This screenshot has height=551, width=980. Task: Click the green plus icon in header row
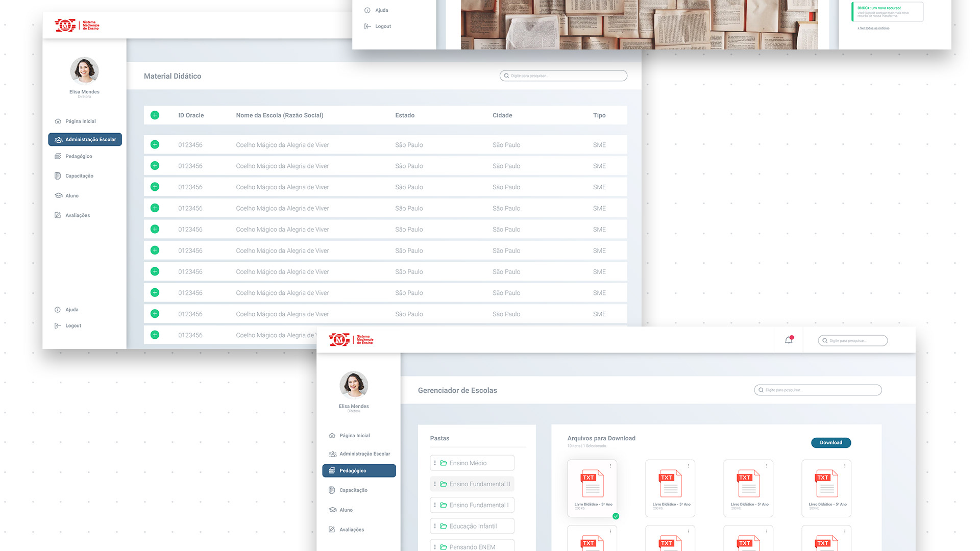click(155, 115)
